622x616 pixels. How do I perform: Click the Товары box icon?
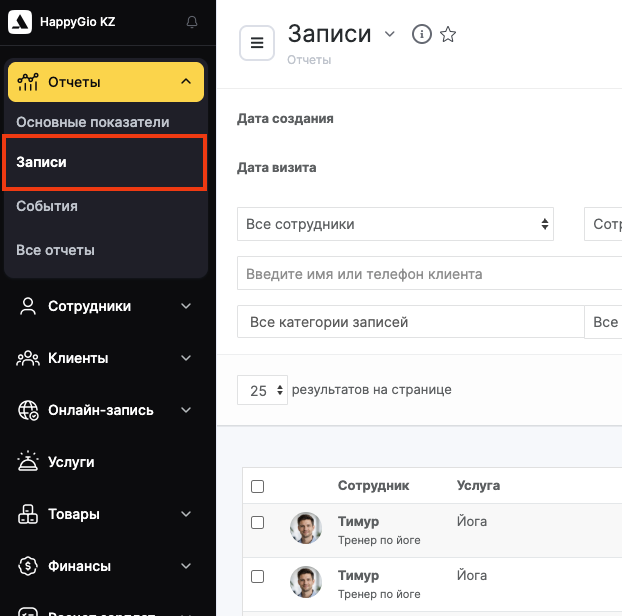(x=28, y=514)
